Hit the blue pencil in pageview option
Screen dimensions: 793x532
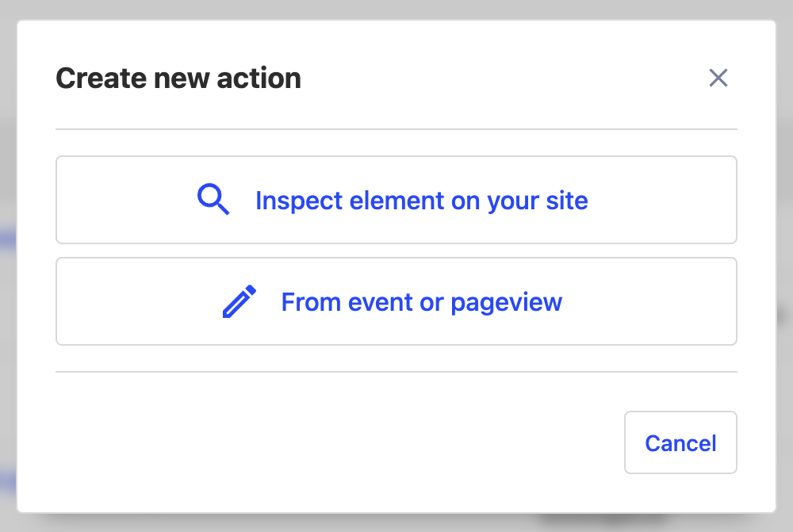239,302
